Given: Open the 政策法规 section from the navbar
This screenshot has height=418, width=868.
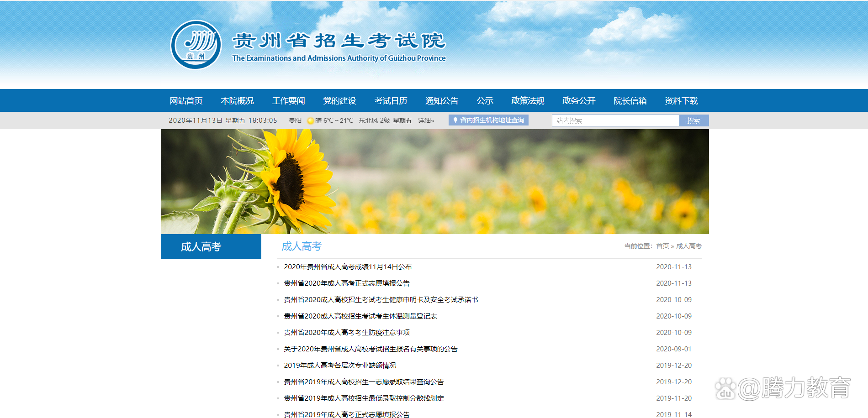Looking at the screenshot, I should 528,100.
